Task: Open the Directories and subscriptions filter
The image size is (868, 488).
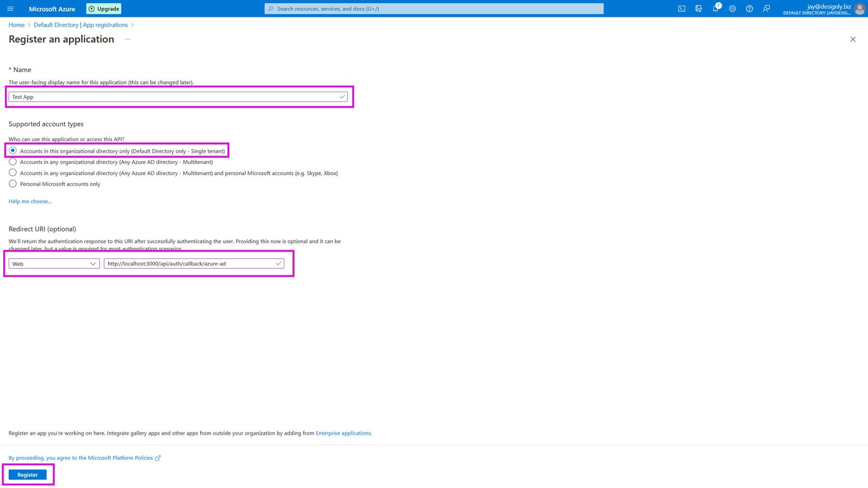Action: (699, 9)
